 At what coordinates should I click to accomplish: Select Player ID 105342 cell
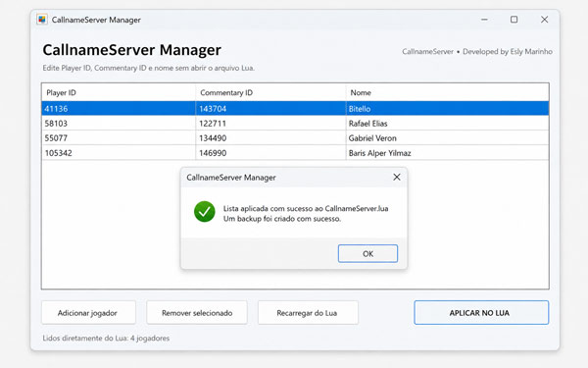click(119, 153)
